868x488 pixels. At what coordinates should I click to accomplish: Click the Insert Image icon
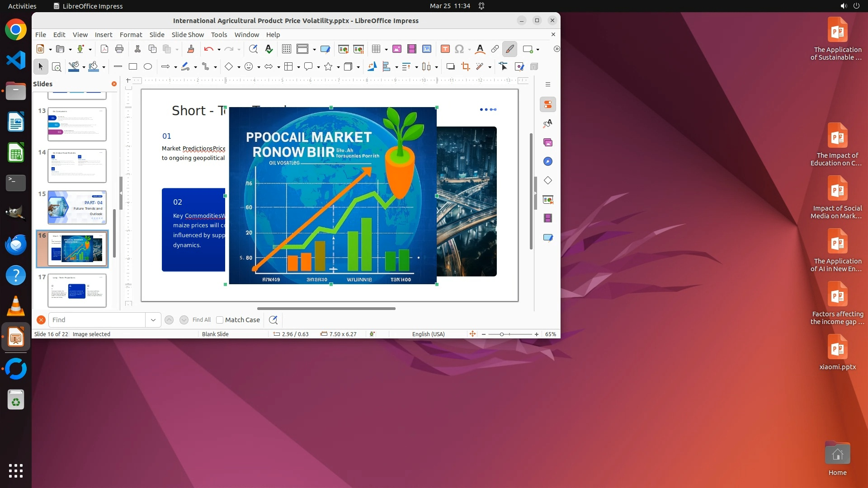pyautogui.click(x=397, y=49)
